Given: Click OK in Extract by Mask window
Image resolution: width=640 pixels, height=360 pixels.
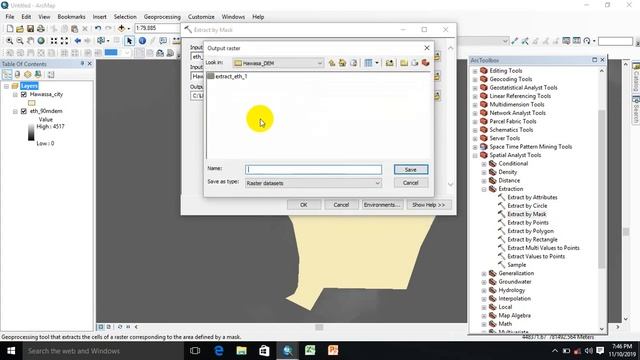Looking at the screenshot, I should (x=304, y=205).
